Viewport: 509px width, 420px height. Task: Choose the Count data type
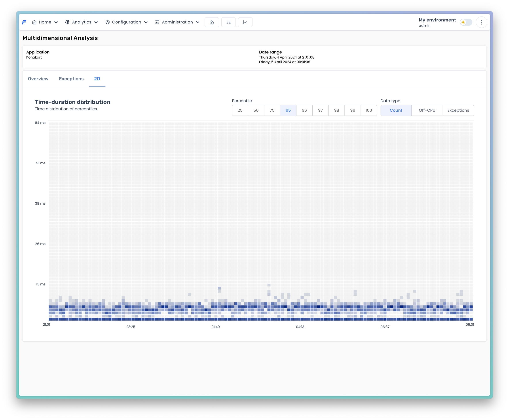click(x=396, y=110)
